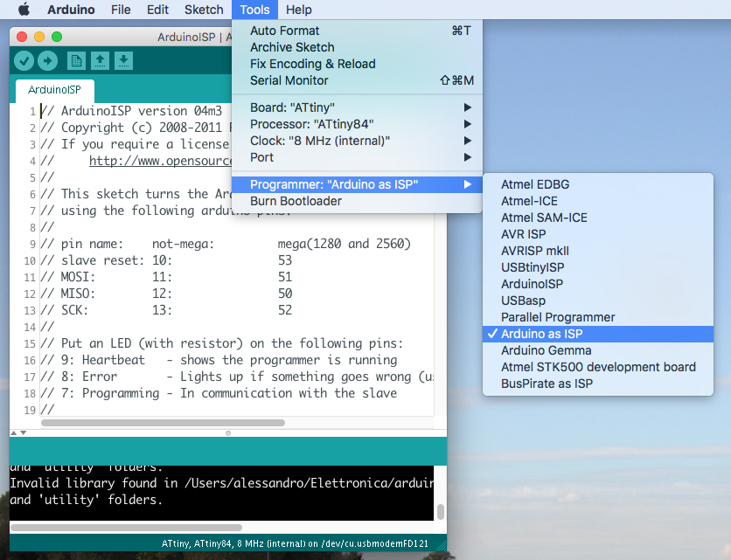Choose USBtinyISP as the programmer

click(x=533, y=267)
